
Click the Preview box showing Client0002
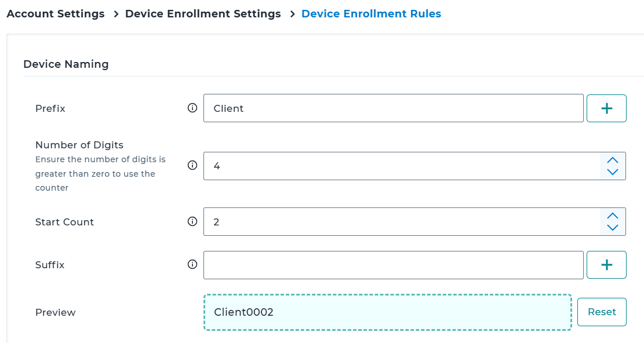[387, 312]
